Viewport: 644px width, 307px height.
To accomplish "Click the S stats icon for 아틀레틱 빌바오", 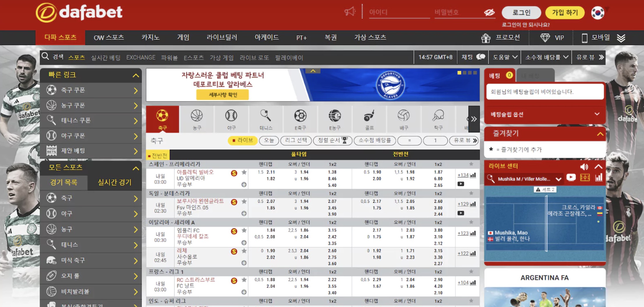I will click(234, 173).
